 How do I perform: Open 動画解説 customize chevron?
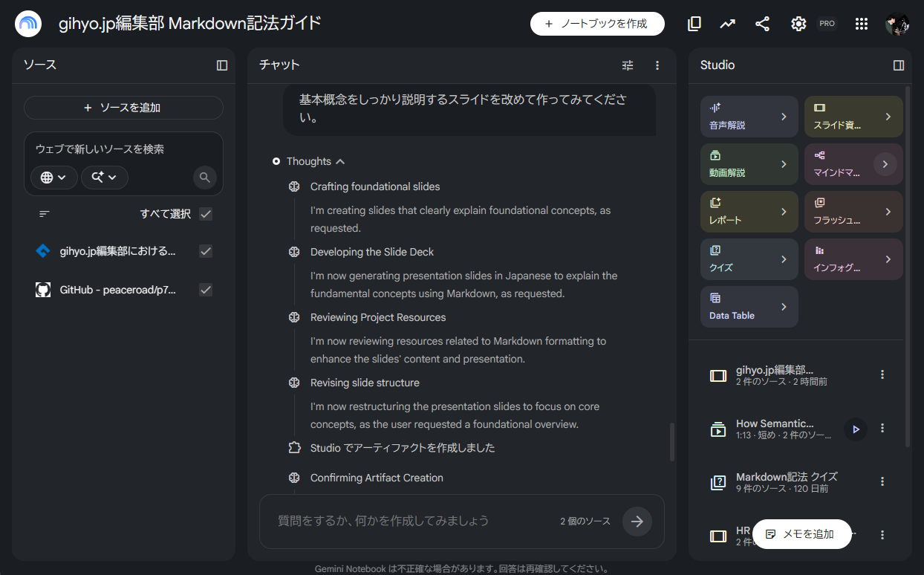tap(784, 164)
